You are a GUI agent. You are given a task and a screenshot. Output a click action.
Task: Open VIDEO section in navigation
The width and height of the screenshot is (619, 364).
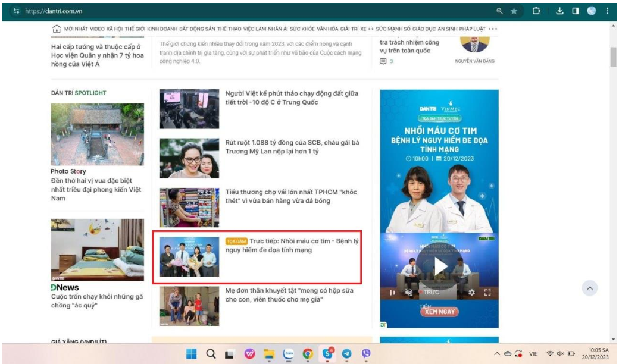(97, 29)
